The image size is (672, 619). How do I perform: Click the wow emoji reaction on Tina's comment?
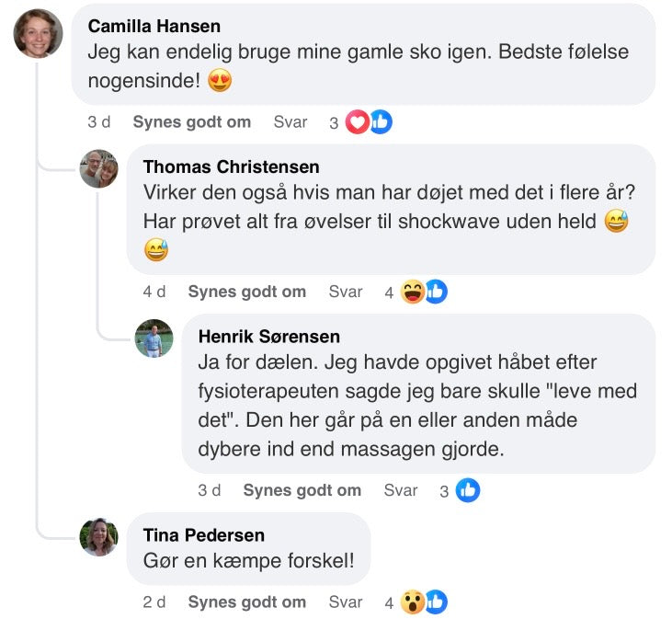coord(413,602)
